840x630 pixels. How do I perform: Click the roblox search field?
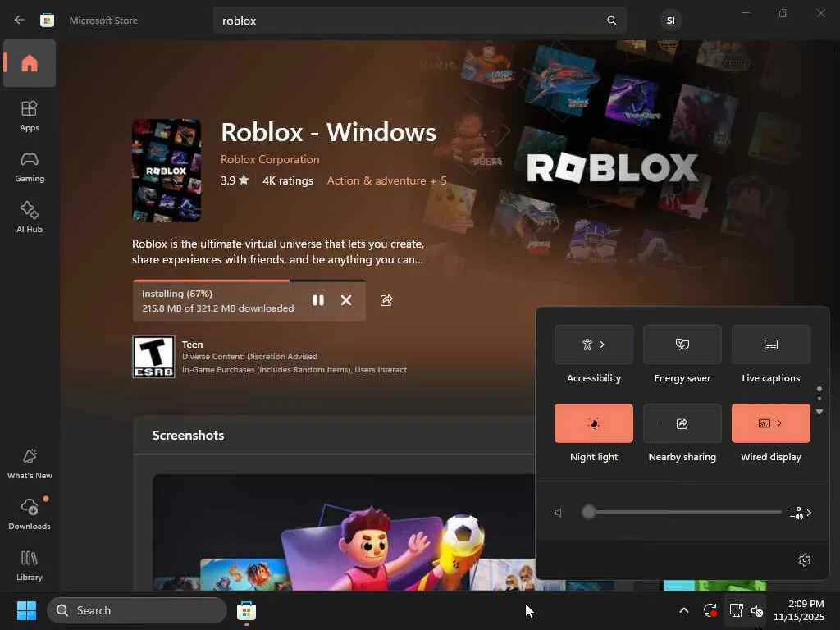coord(419,21)
